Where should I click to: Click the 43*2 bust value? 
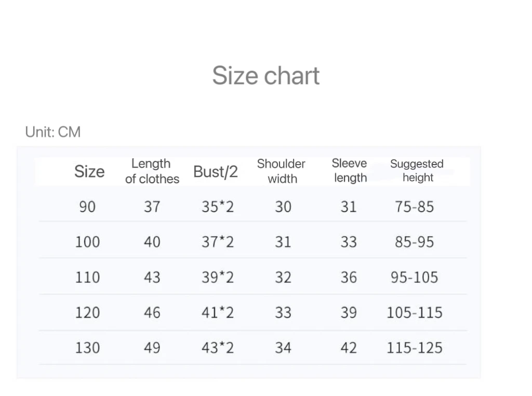pyautogui.click(x=218, y=347)
